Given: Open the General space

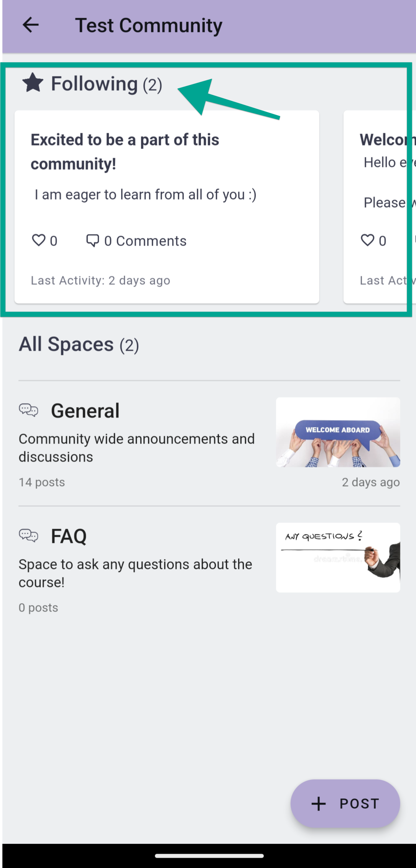Looking at the screenshot, I should 209,443.
